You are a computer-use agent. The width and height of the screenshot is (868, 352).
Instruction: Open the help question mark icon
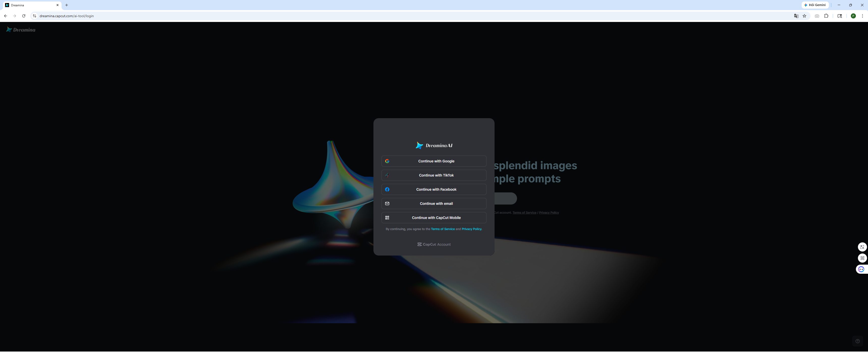(858, 341)
